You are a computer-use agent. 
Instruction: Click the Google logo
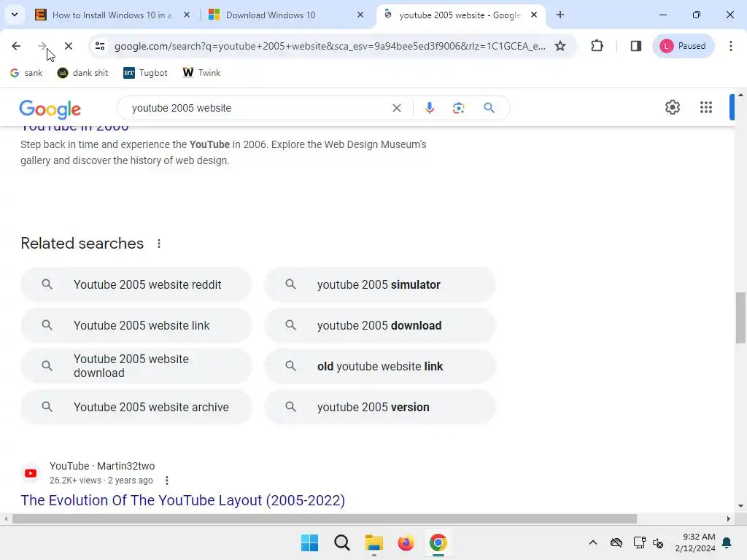50,109
